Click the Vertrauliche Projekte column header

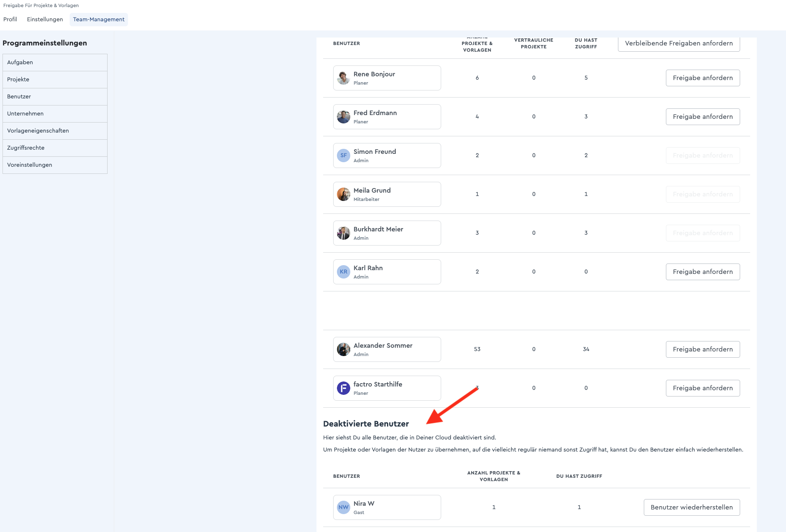[x=533, y=43]
